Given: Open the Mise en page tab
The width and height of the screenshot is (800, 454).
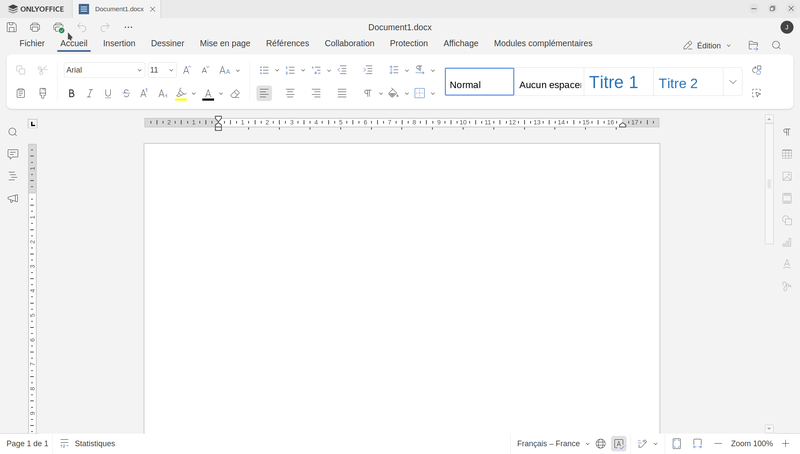Looking at the screenshot, I should tap(225, 44).
